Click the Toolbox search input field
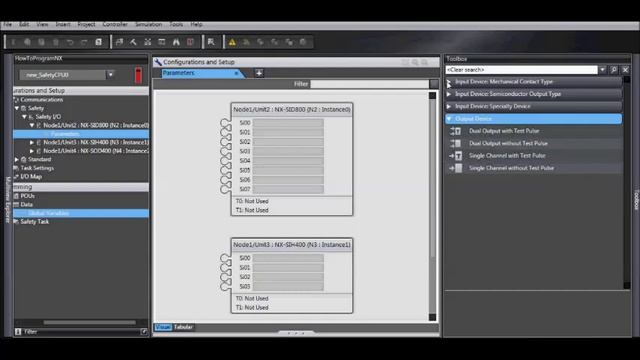 (521, 70)
